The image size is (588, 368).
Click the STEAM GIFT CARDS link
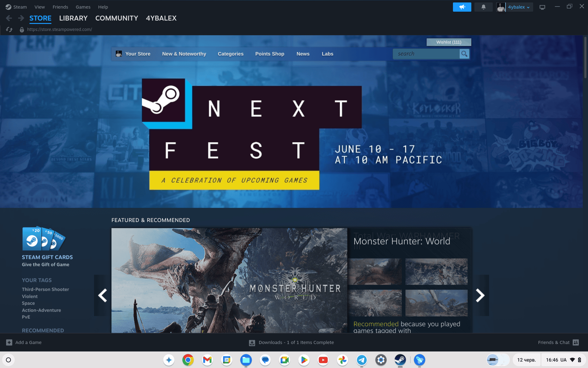pos(47,257)
